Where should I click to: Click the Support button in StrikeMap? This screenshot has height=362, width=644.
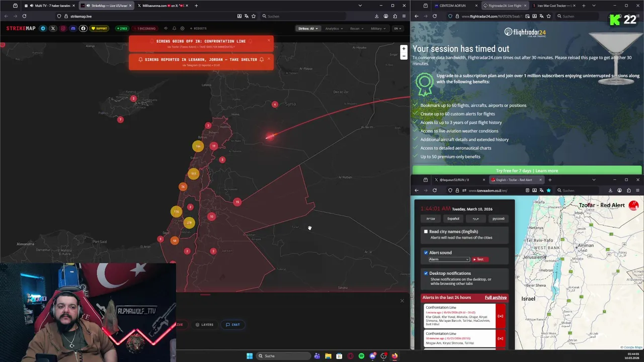click(x=99, y=28)
